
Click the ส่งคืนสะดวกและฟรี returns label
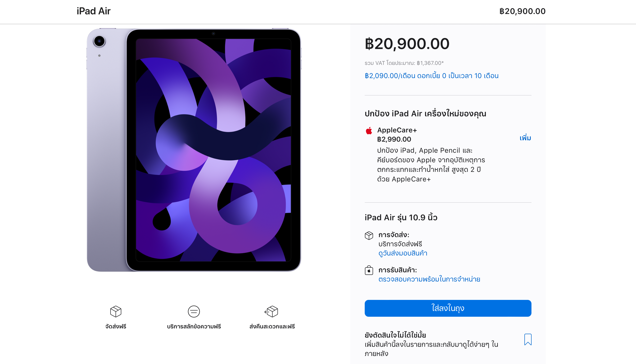pos(272,326)
